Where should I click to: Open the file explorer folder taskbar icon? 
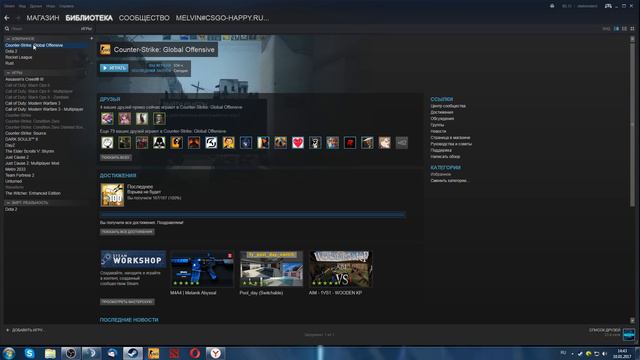[x=50, y=353]
